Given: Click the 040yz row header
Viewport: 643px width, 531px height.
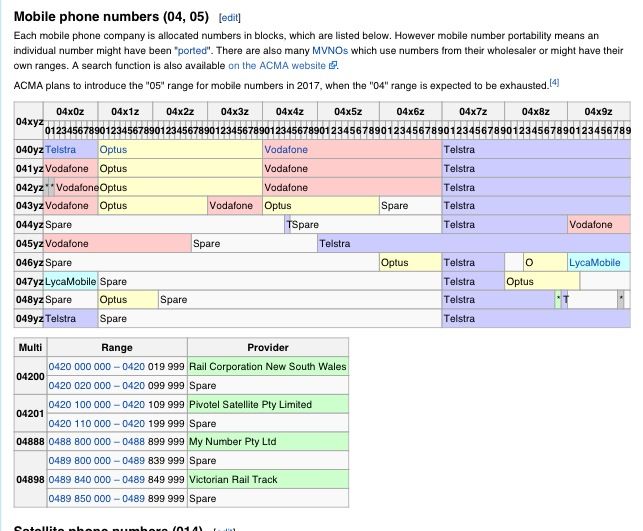Looking at the screenshot, I should [29, 150].
